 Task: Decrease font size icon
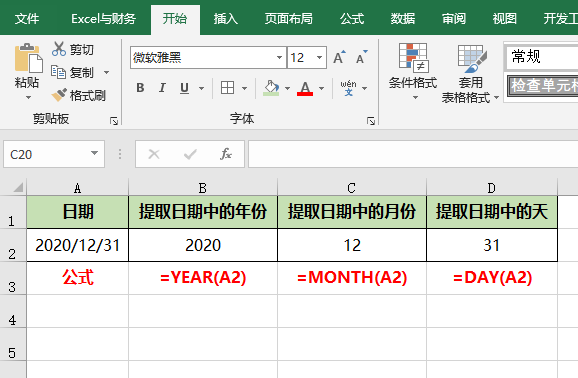(362, 57)
